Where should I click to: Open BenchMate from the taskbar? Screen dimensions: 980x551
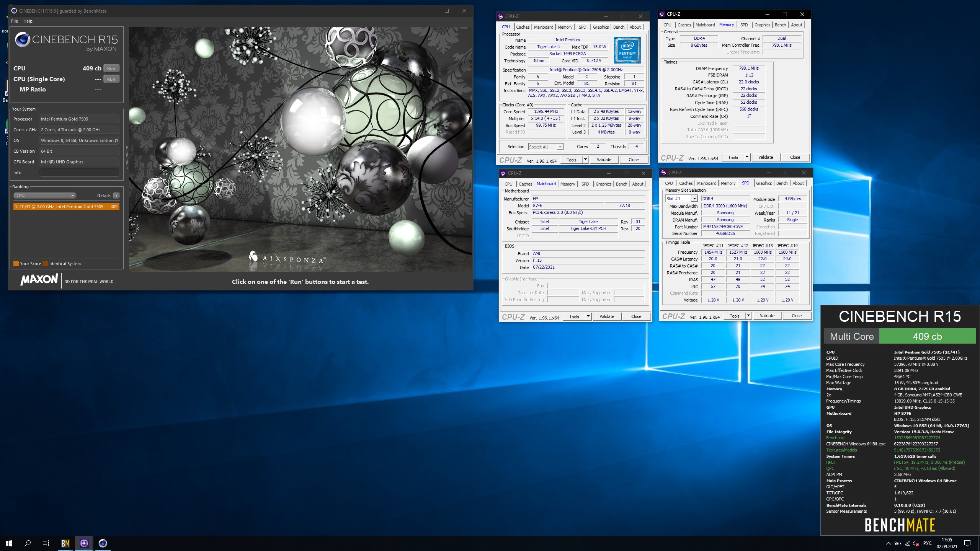pyautogui.click(x=65, y=543)
